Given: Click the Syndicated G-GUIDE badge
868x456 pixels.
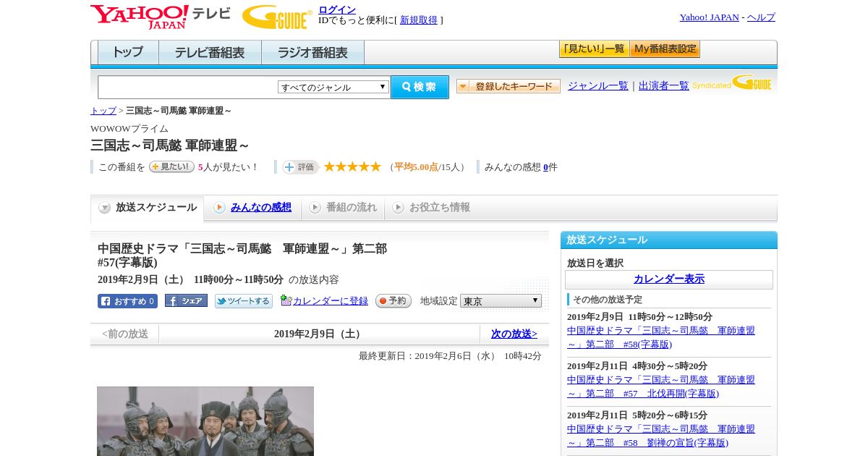Looking at the screenshot, I should point(731,83).
